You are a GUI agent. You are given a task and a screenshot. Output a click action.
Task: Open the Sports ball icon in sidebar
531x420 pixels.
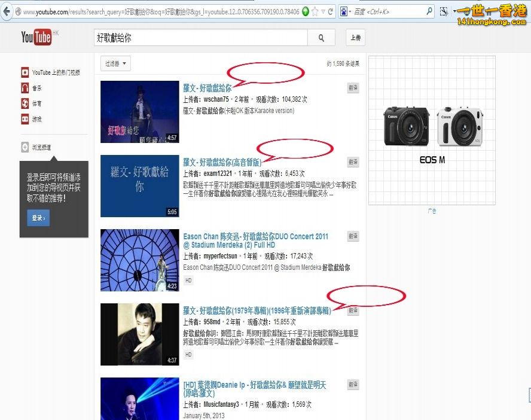pos(25,104)
